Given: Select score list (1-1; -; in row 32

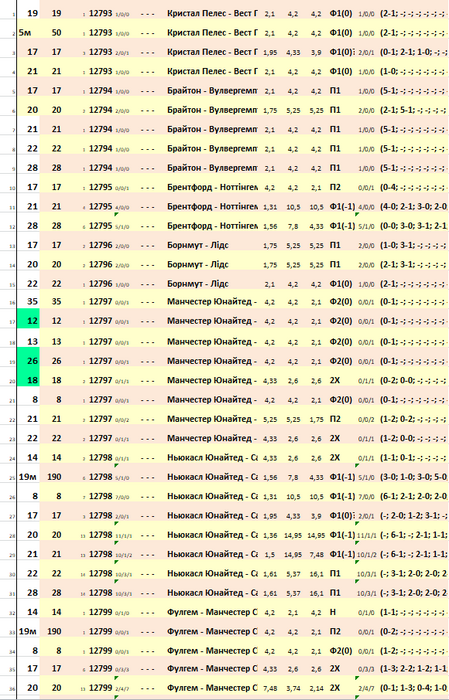Looking at the screenshot, I should click(x=413, y=612).
